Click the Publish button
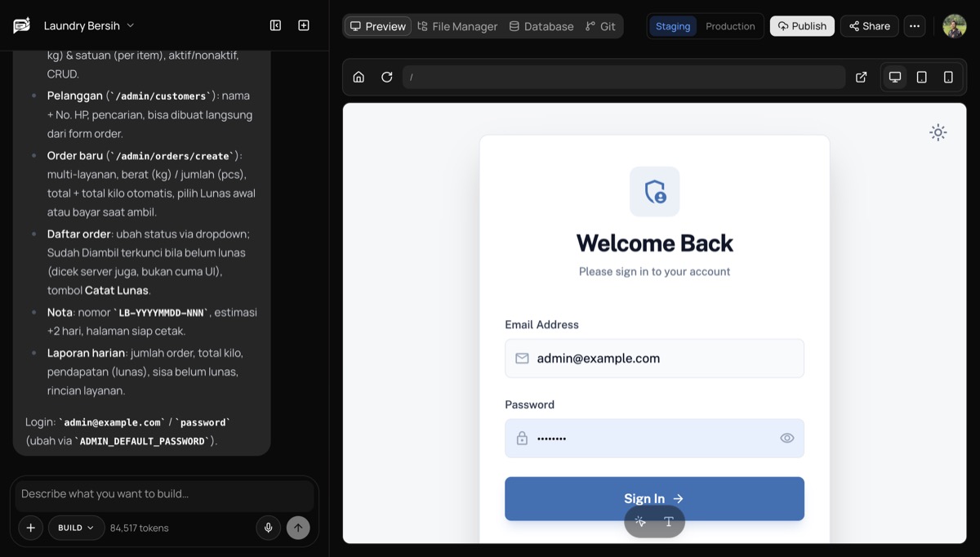980x557 pixels. point(802,26)
